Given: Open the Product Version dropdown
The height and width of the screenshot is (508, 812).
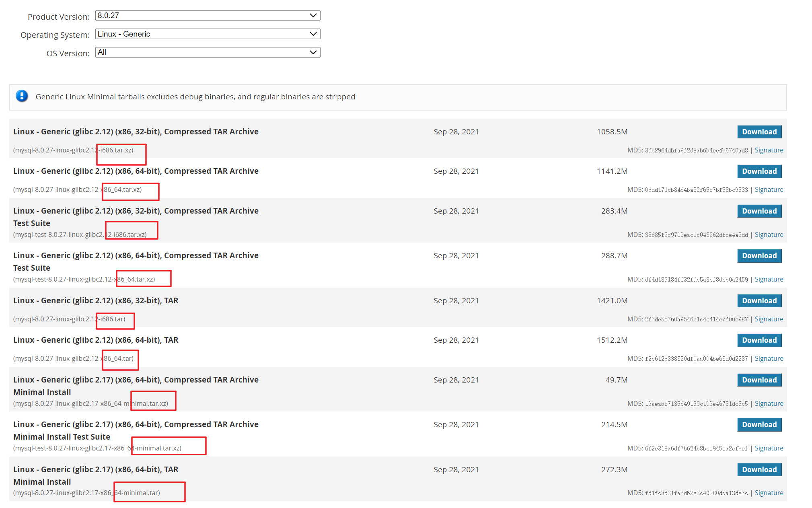Looking at the screenshot, I should [208, 16].
